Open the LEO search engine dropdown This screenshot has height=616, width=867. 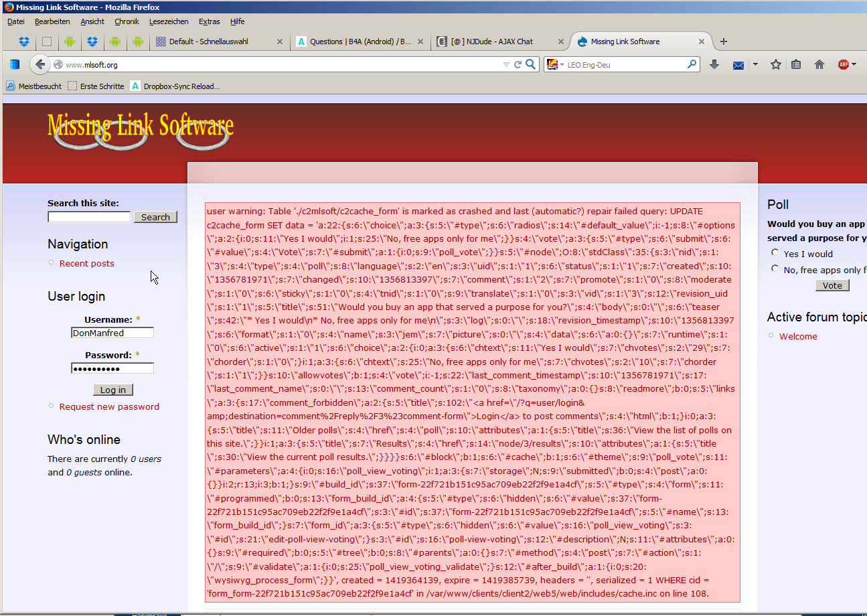point(554,65)
